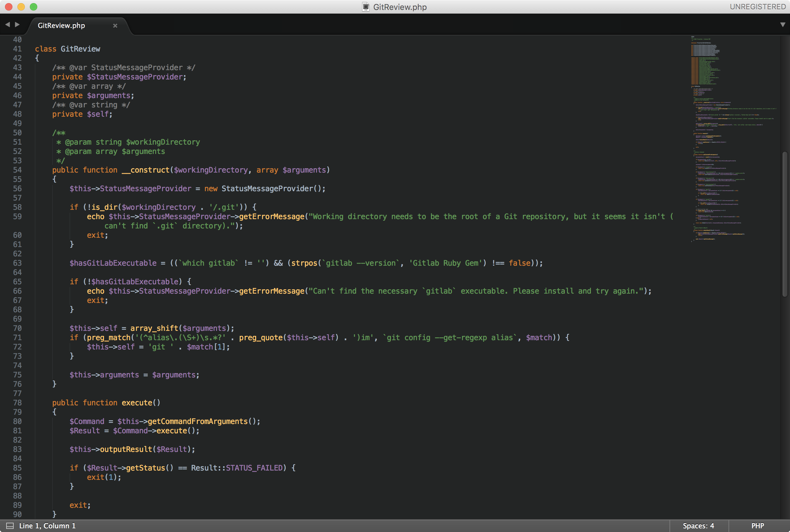Image resolution: width=790 pixels, height=532 pixels.
Task: Click the execute function name on line 78
Action: point(137,403)
